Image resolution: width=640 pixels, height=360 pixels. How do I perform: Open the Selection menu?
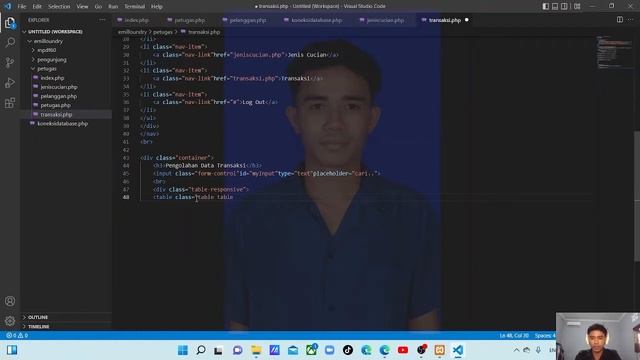coord(59,7)
